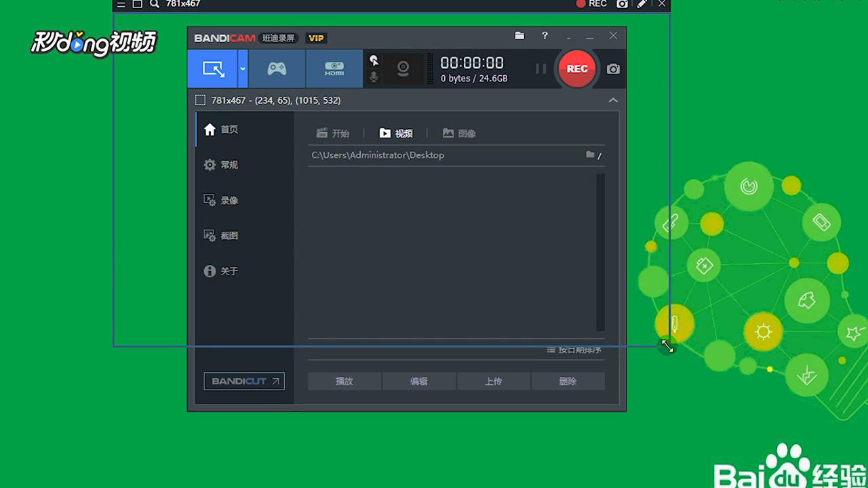This screenshot has width=868, height=488.
Task: Switch to the 开始 tab
Action: [x=333, y=134]
